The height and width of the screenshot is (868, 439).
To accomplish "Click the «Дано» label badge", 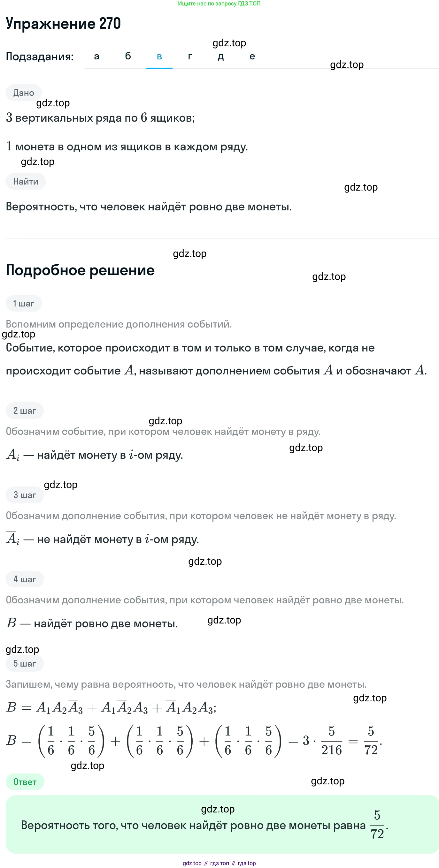I will (24, 93).
